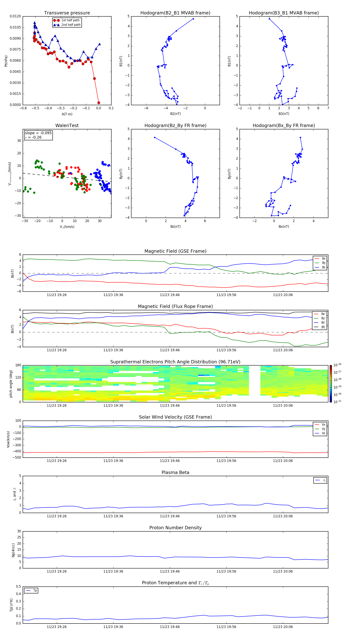Image resolution: width=351 pixels, height=644 pixels.
Task: Click the 'WalenTest' plot title
Action: (x=67, y=125)
